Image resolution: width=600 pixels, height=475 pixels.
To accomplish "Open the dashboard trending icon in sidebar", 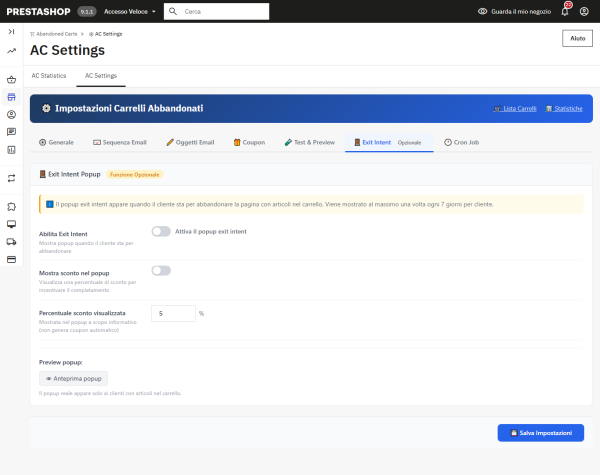I will click(x=11, y=51).
